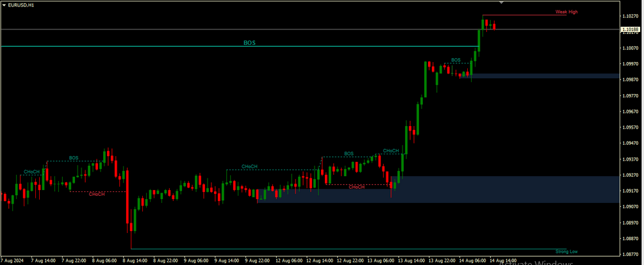Click the teal CHoCH label above 7 Aug candles
Screen dimensions: 644x265
[31, 172]
